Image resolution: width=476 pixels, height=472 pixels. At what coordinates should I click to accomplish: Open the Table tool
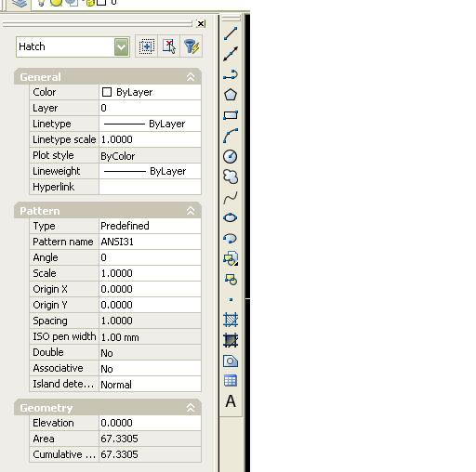click(x=231, y=381)
